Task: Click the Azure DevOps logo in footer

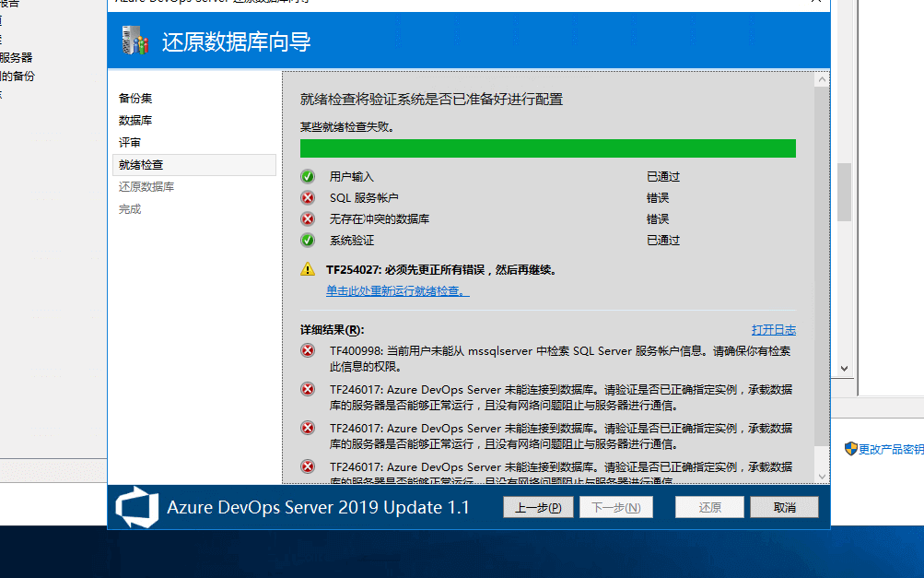Action: click(136, 507)
